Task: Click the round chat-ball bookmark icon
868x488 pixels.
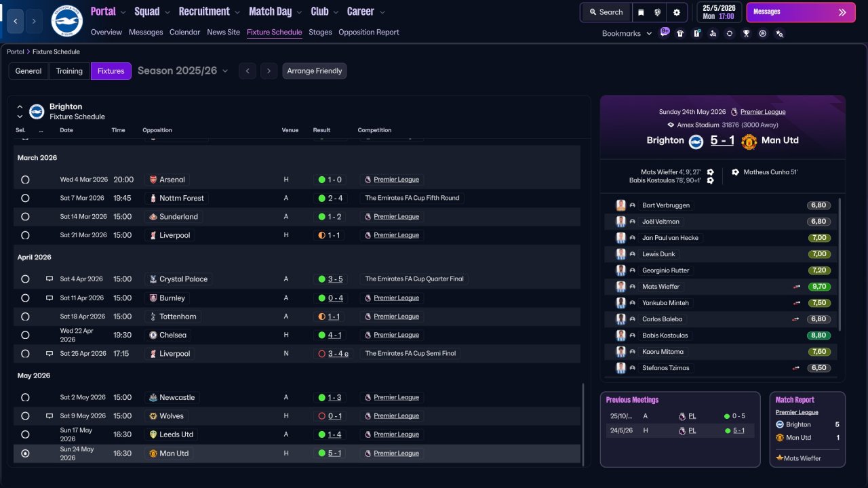Action: [x=763, y=33]
